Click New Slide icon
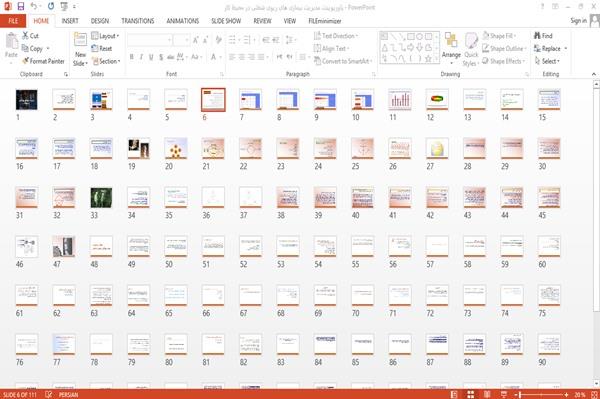 click(80, 40)
